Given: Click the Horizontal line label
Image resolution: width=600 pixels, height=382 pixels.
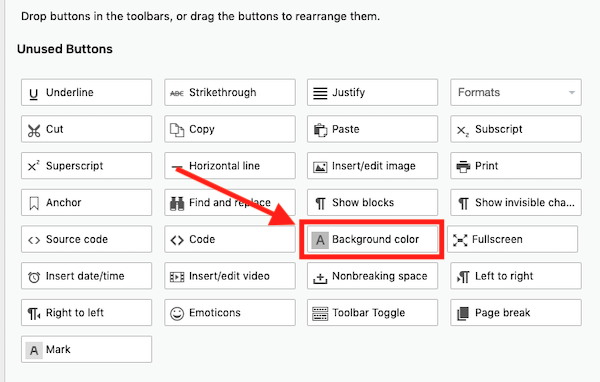Looking at the screenshot, I should pos(224,166).
